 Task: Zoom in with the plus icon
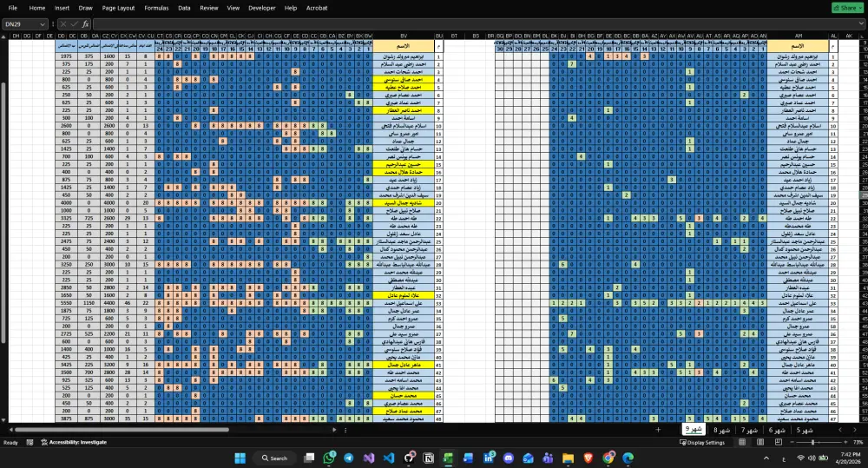tap(845, 442)
